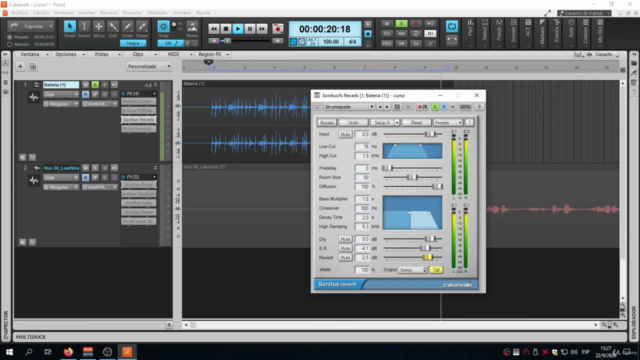Viewport: 640px width, 360px height.
Task: Toggle the reverb Tail button
Action: tap(436, 270)
